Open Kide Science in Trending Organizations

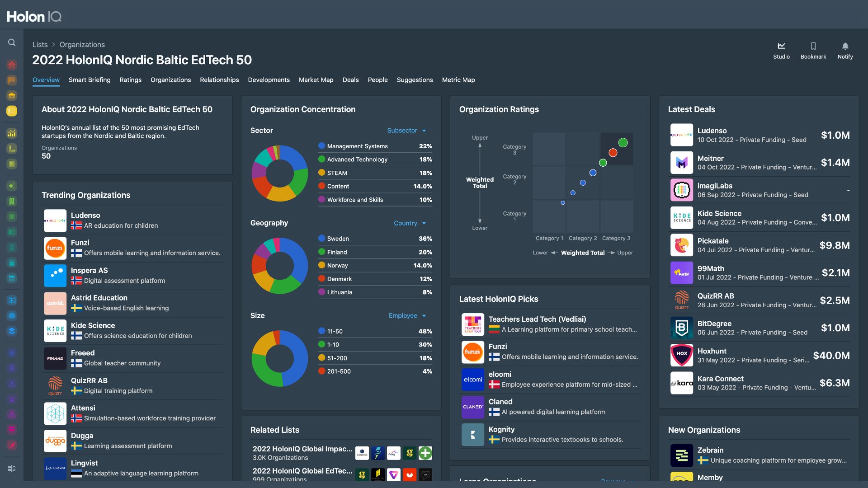pyautogui.click(x=133, y=331)
